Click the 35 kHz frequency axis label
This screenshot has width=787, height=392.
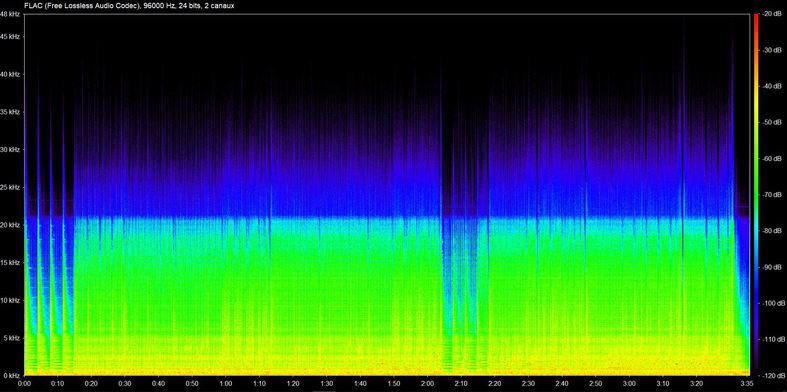pos(10,112)
